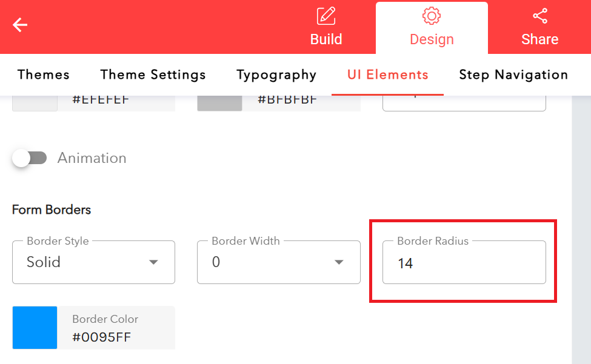Open the Theme Settings tab
Viewport: 591px width, 364px height.
153,74
